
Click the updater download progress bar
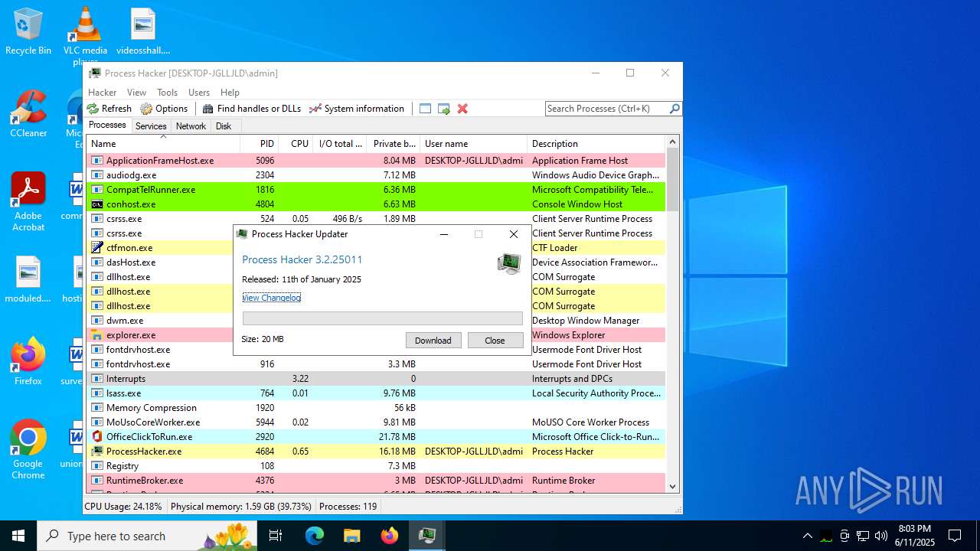pyautogui.click(x=383, y=318)
